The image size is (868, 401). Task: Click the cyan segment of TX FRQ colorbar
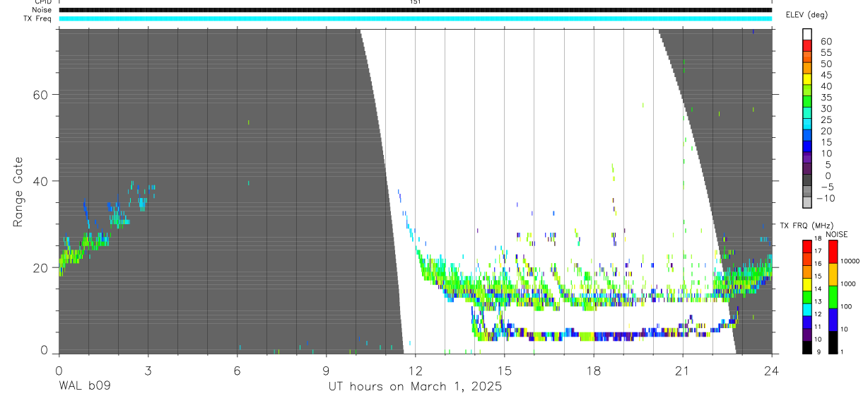(807, 310)
